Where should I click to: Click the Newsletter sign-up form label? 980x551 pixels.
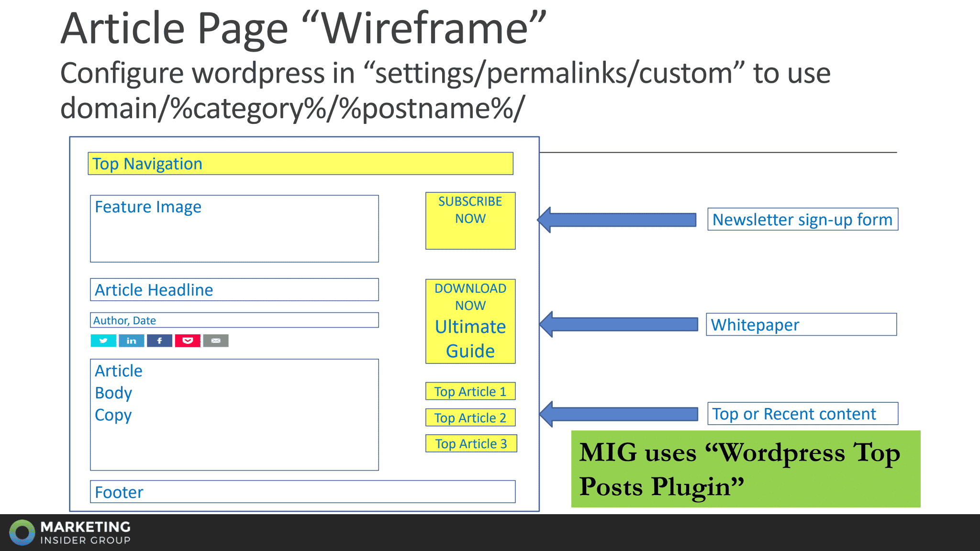click(802, 220)
